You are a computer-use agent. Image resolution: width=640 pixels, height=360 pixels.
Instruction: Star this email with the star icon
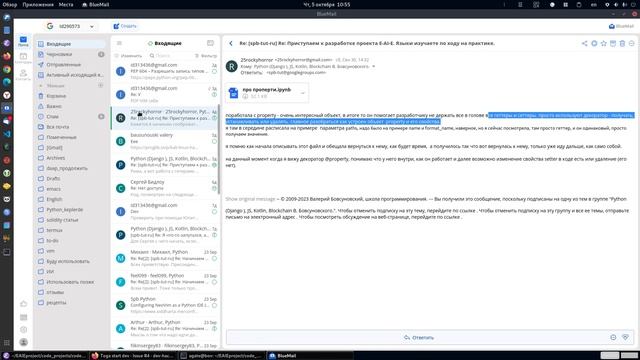click(604, 43)
